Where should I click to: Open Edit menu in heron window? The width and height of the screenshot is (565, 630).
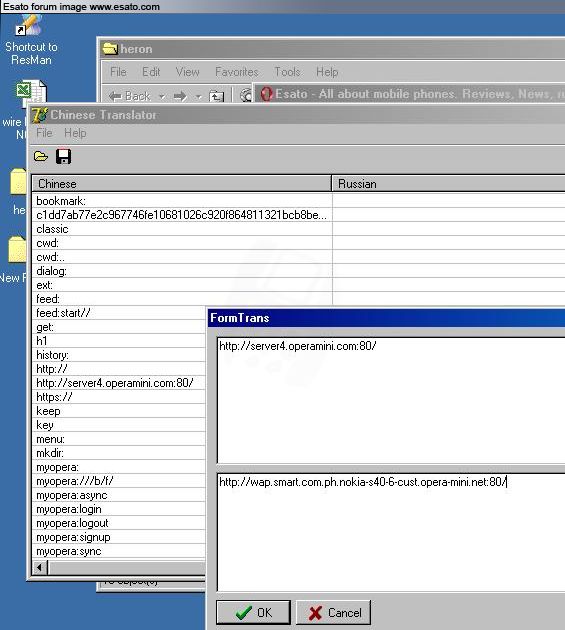pos(151,72)
